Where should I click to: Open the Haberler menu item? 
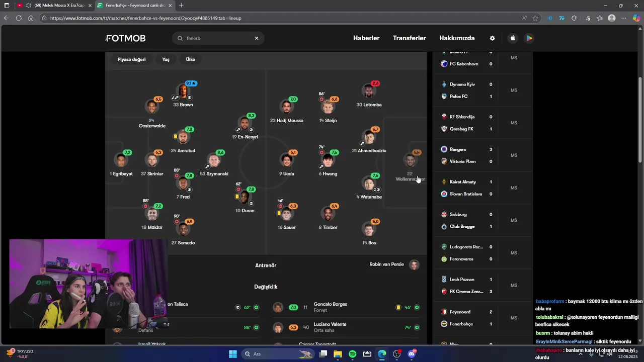[x=366, y=38]
